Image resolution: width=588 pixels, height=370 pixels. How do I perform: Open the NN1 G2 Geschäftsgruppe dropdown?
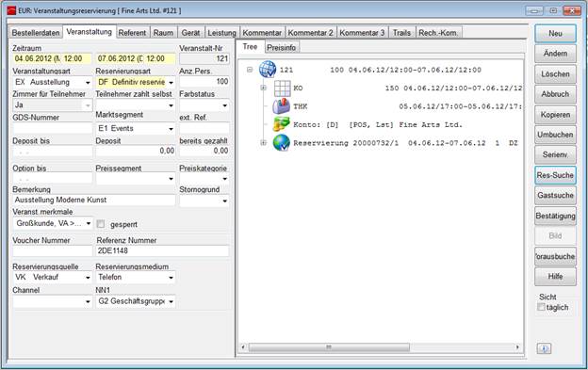point(171,301)
